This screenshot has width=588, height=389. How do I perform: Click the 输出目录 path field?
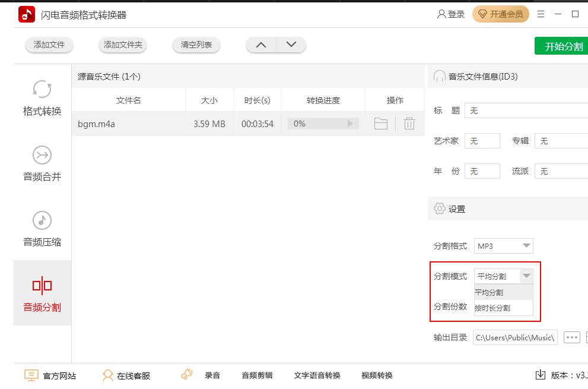(x=515, y=337)
